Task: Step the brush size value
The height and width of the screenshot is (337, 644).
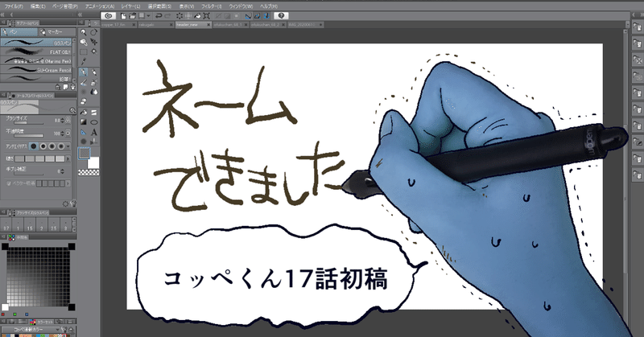Action: [x=63, y=121]
